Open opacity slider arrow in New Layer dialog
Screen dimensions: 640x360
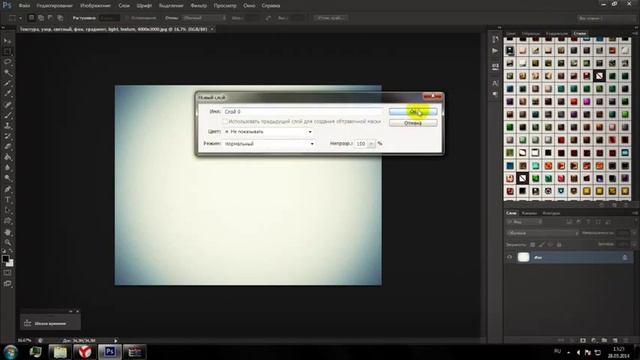(371, 144)
